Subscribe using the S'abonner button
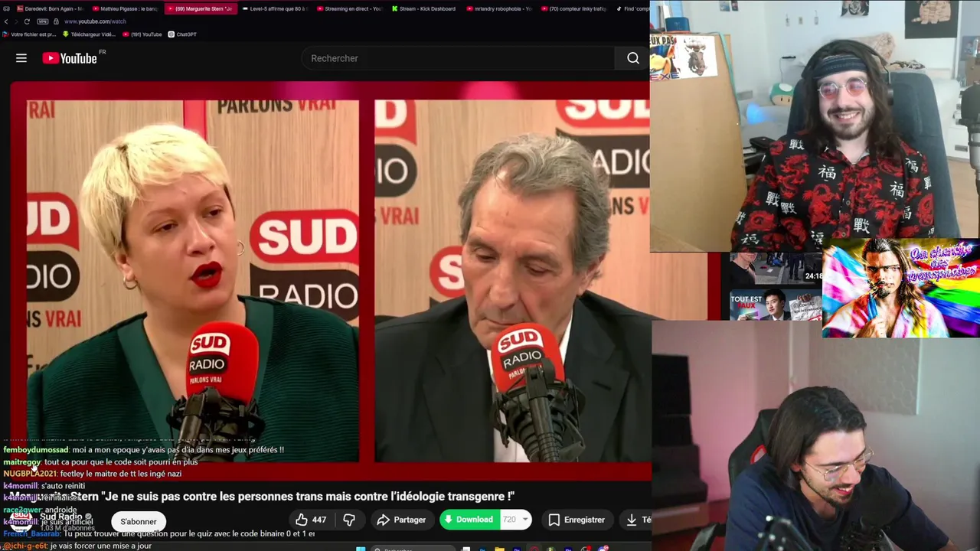Image resolution: width=980 pixels, height=551 pixels. 139,521
